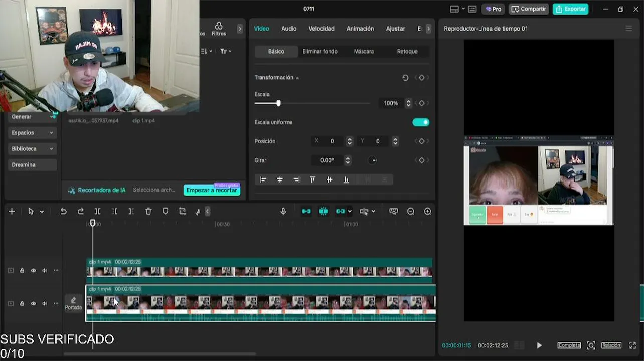Screen dimensions: 644x361
Task: Expand the Espacios sidebar section
Action: click(x=33, y=133)
